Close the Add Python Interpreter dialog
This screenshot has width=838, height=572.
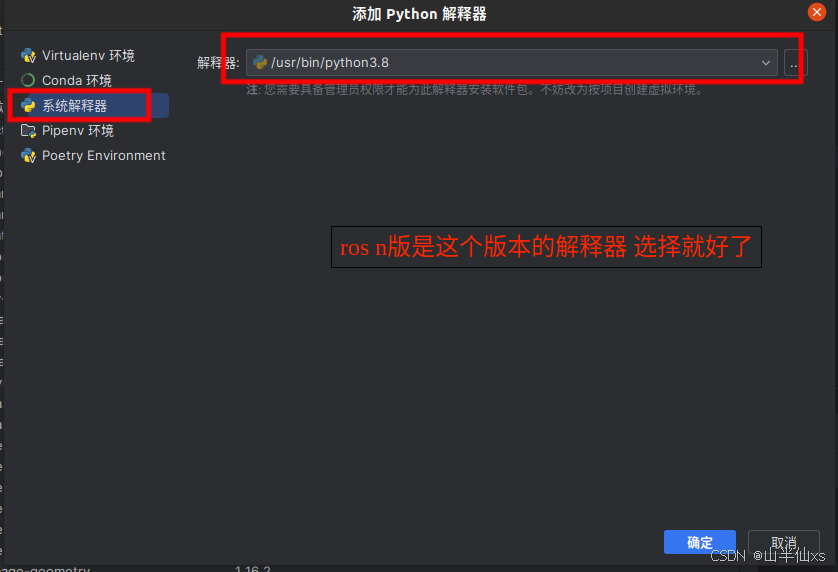[x=817, y=12]
